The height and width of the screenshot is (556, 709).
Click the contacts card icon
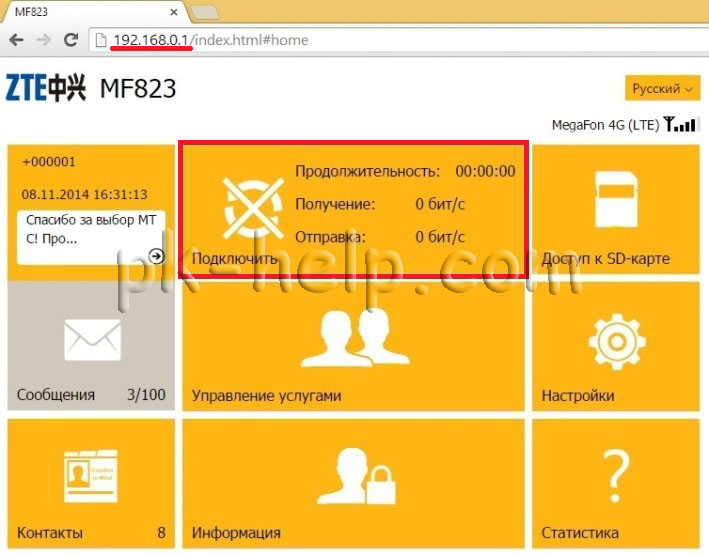[x=91, y=476]
